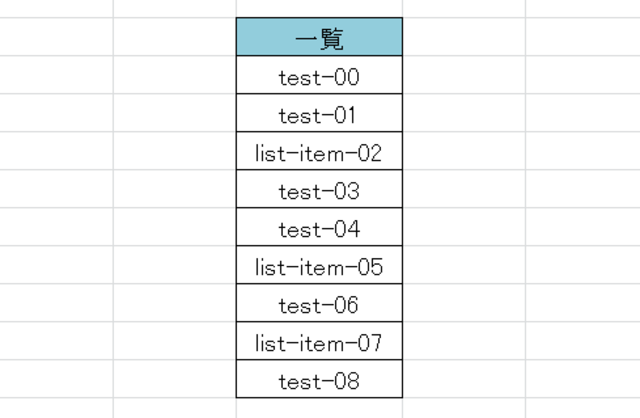Click empty cell directly left of test-04

175,228
